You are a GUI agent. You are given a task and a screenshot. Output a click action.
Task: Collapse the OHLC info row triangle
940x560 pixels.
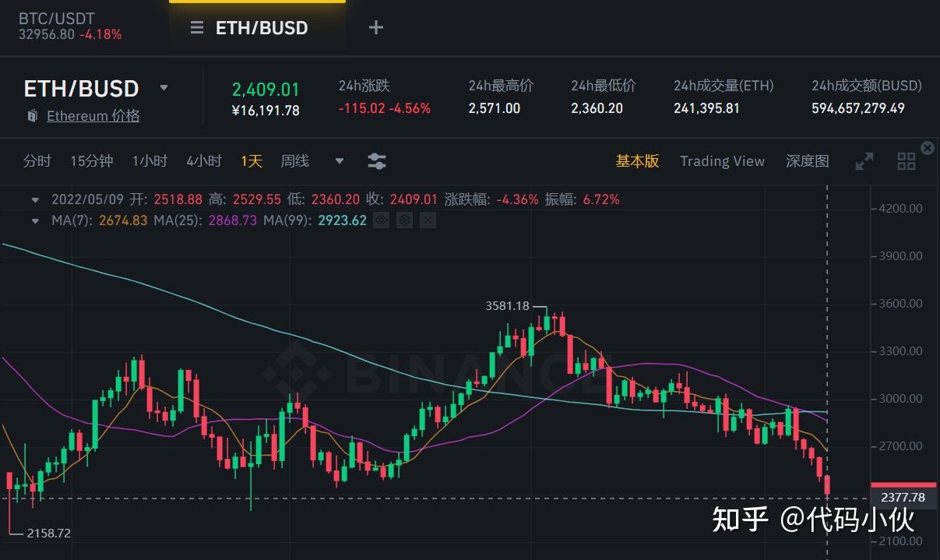(x=35, y=199)
